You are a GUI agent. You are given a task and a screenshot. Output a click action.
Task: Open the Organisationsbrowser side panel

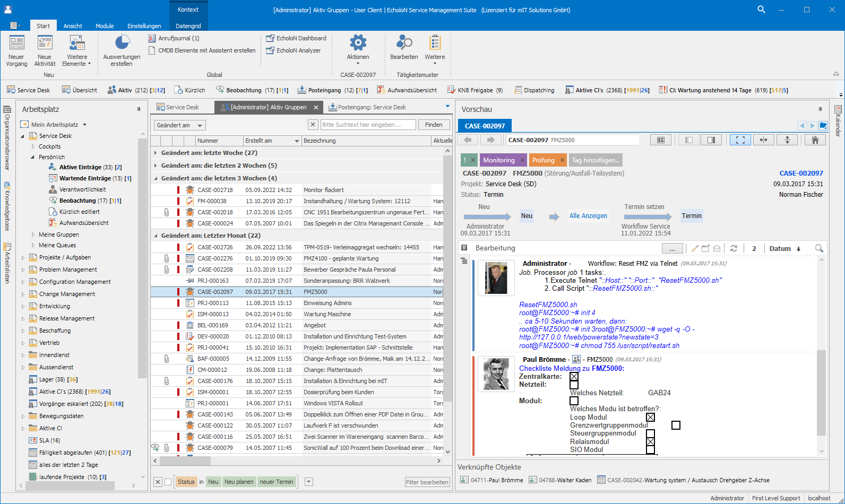click(7, 137)
